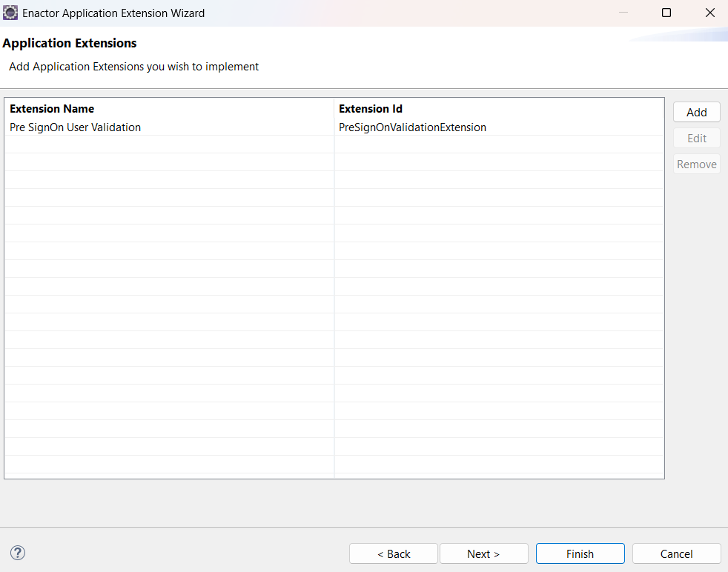Click the window title text in title bar
The width and height of the screenshot is (728, 572).
(113, 13)
